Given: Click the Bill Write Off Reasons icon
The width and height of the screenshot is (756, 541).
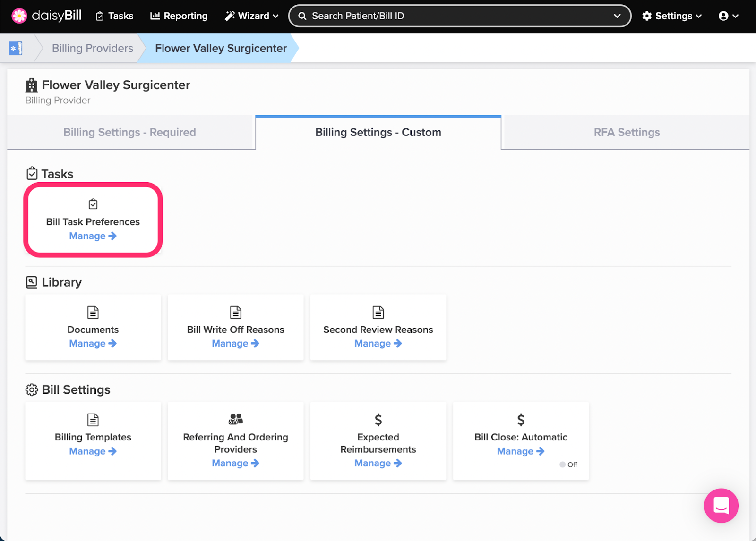Looking at the screenshot, I should click(236, 312).
